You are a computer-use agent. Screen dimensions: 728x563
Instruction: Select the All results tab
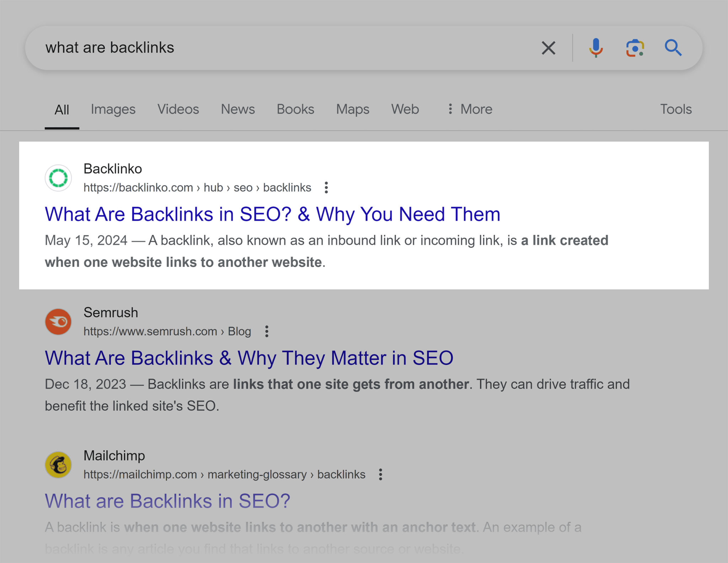pyautogui.click(x=61, y=109)
